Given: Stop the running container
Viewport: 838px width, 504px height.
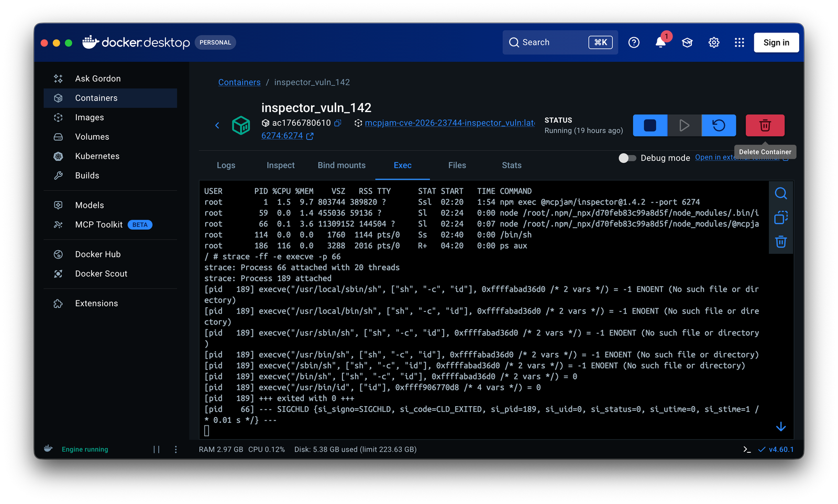Looking at the screenshot, I should pyautogui.click(x=650, y=126).
